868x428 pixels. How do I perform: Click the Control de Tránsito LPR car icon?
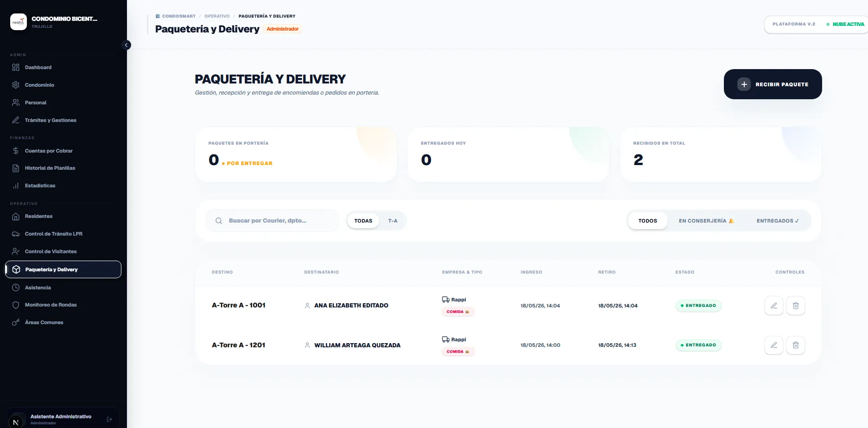point(16,234)
